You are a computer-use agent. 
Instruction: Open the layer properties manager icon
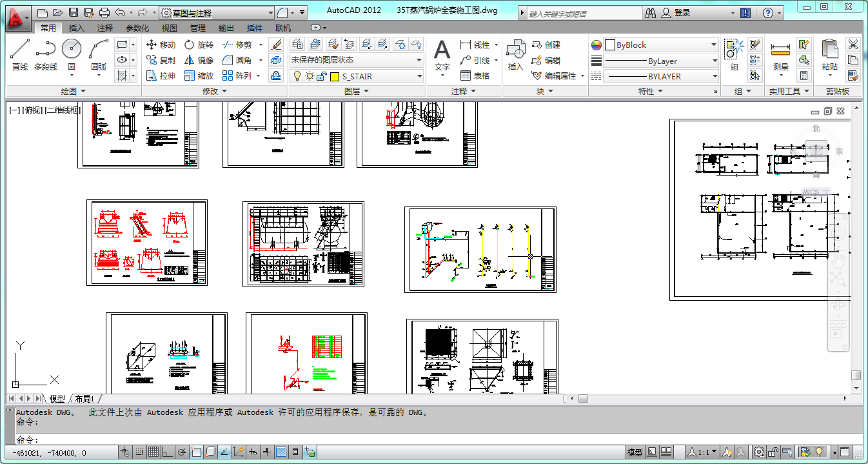(x=297, y=44)
